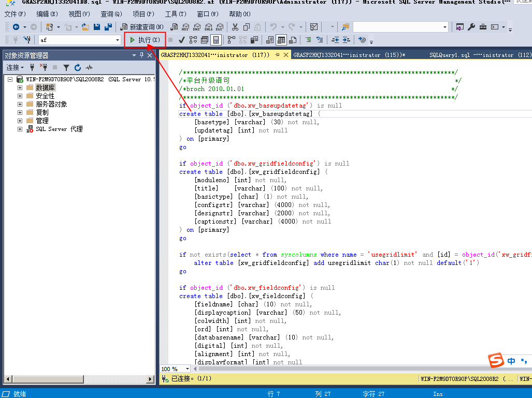
Task: Toggle the Include Actual Execution Plan option
Action: point(231,40)
